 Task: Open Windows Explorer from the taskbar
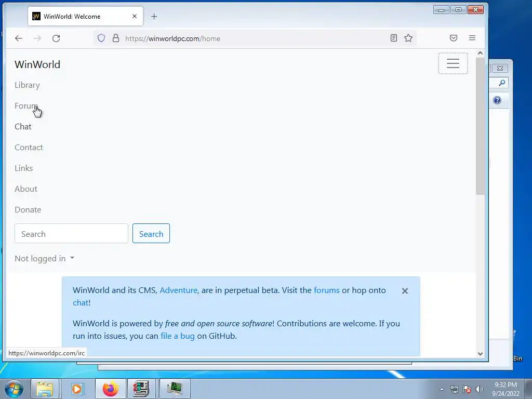[45, 389]
